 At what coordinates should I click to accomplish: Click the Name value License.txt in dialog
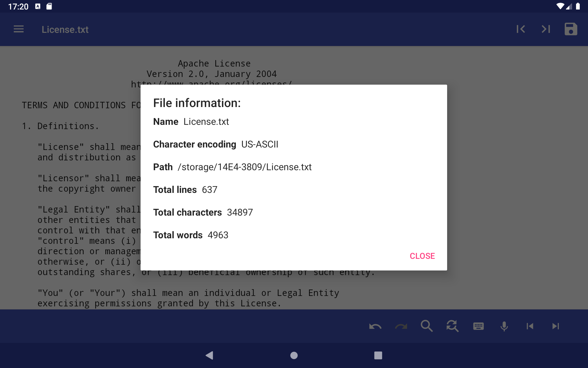tap(206, 122)
